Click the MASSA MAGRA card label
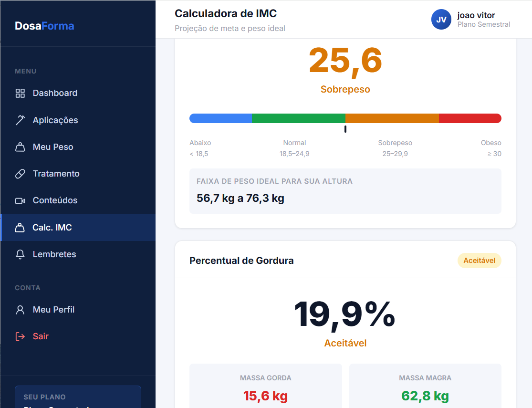The height and width of the screenshot is (408, 532). click(x=425, y=378)
